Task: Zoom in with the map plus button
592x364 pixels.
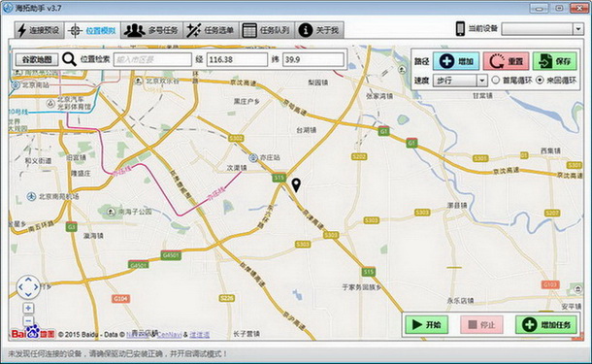Action: pyautogui.click(x=28, y=308)
